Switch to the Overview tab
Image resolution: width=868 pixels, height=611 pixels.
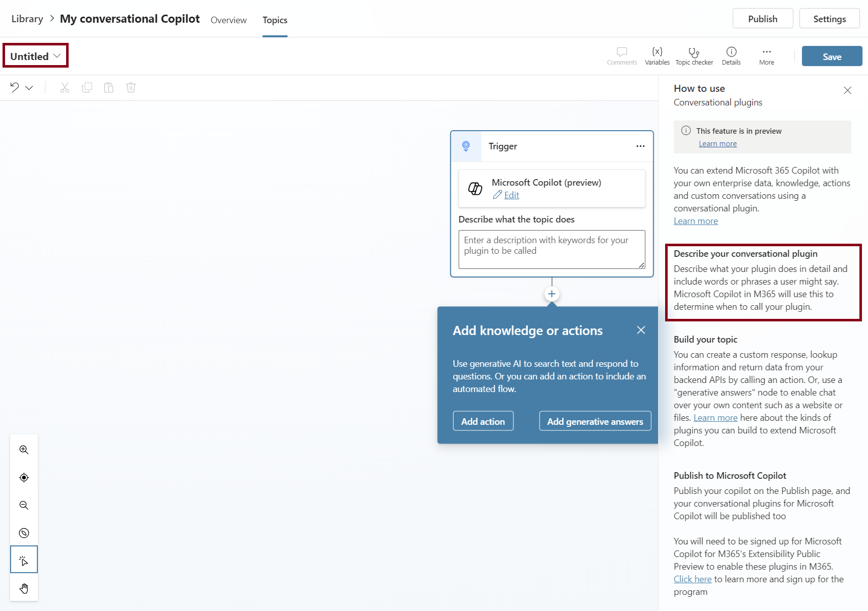tap(229, 20)
